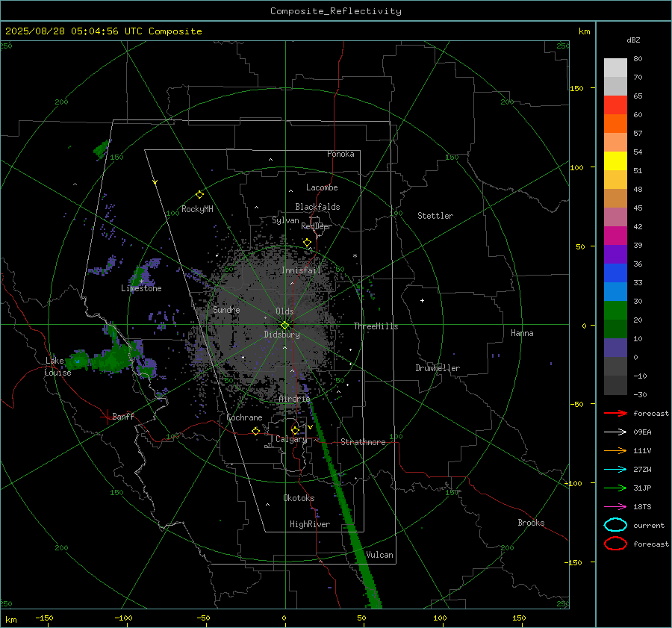Click the HighRiver label

310,524
